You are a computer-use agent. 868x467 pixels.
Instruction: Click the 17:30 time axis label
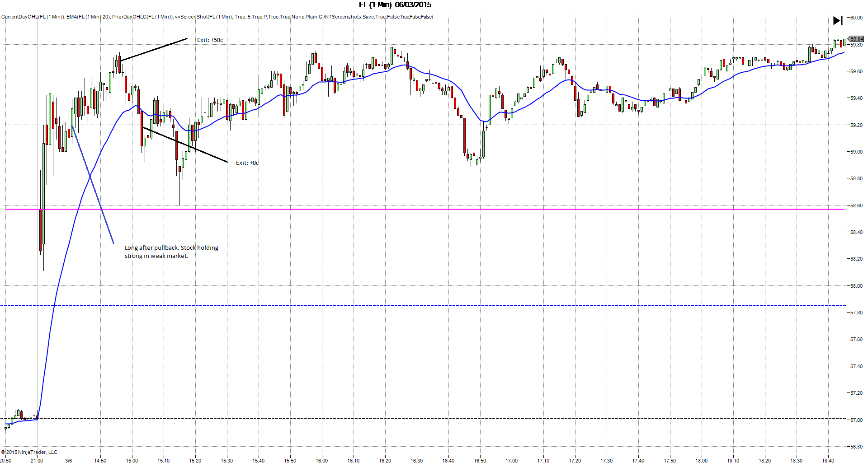607,461
